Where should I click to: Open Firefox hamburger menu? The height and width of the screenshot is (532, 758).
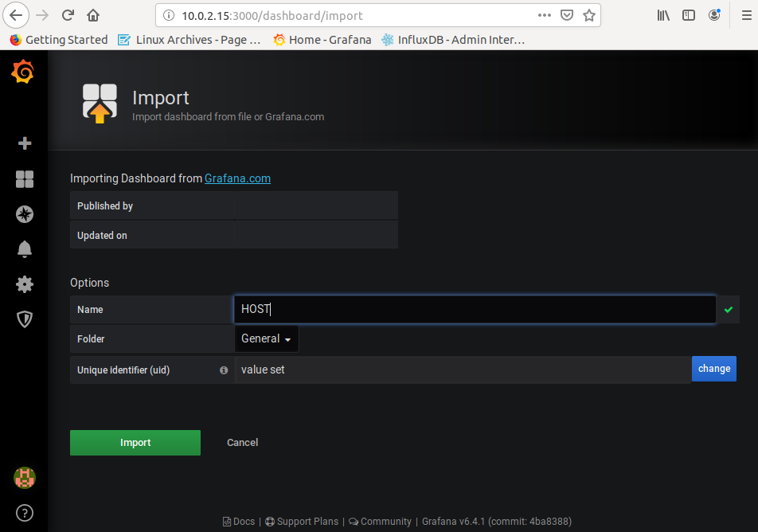(x=746, y=15)
